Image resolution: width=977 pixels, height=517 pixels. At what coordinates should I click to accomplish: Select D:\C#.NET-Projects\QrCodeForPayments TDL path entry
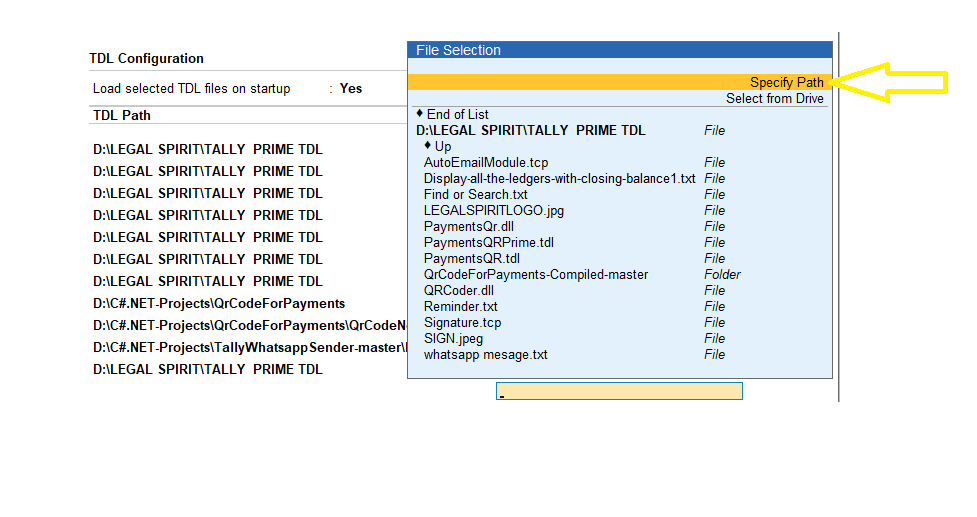click(219, 303)
